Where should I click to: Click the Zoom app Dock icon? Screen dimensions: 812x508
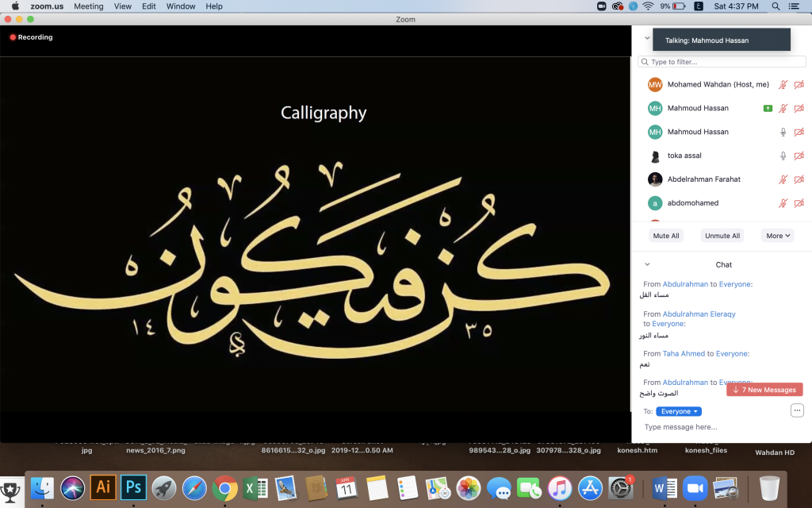(x=695, y=488)
